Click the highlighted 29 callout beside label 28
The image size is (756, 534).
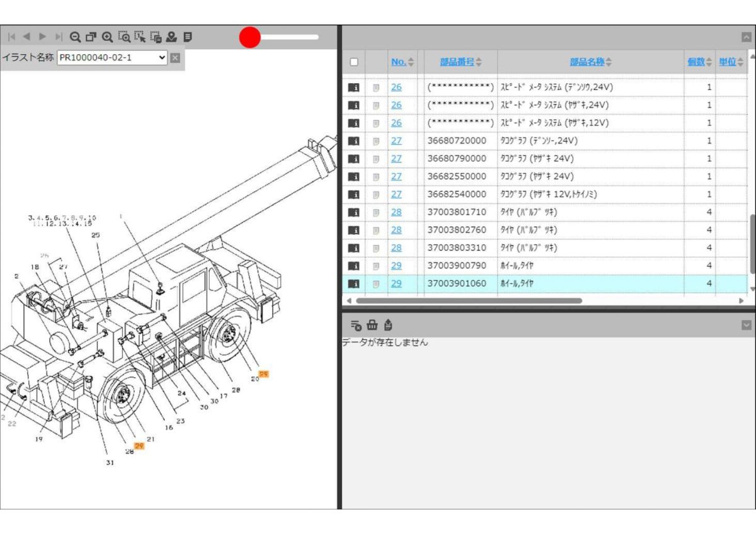[x=139, y=446]
